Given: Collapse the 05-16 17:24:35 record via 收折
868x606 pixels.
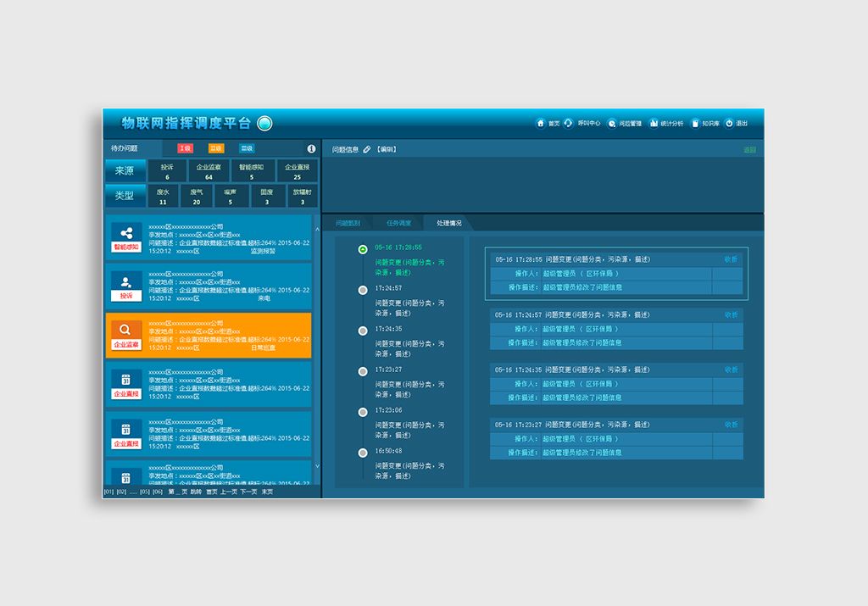Looking at the screenshot, I should tap(731, 370).
